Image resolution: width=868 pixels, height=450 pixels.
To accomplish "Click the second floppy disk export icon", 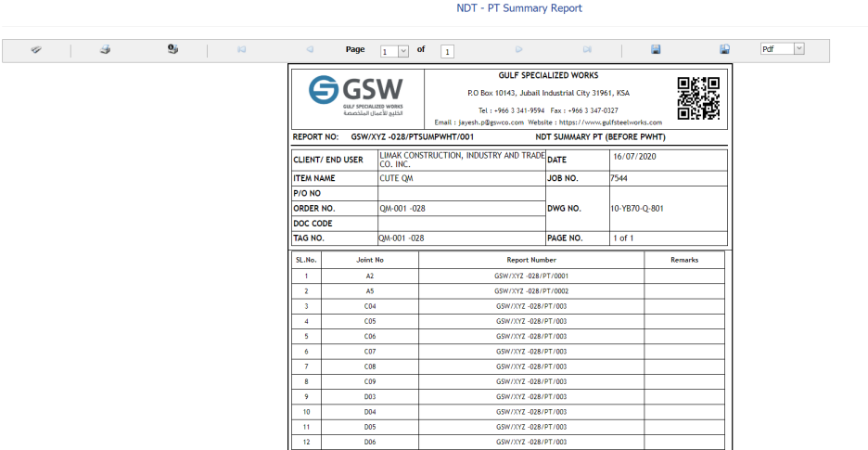I will click(x=724, y=49).
